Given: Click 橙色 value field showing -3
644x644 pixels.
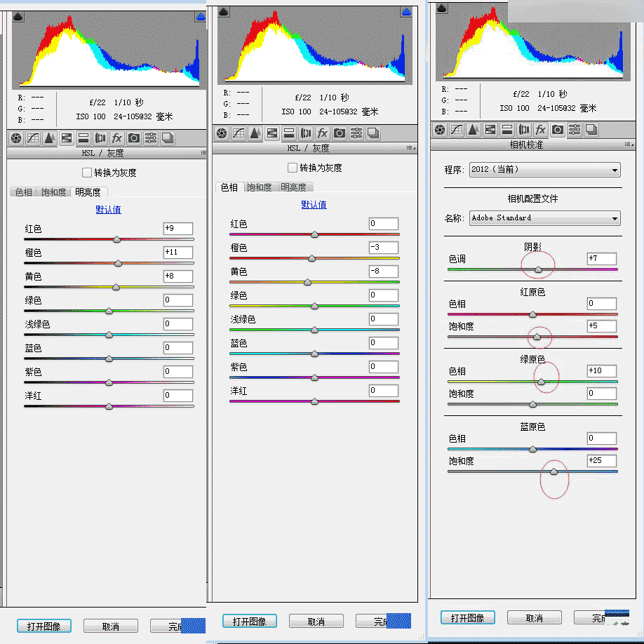Looking at the screenshot, I should (384, 247).
